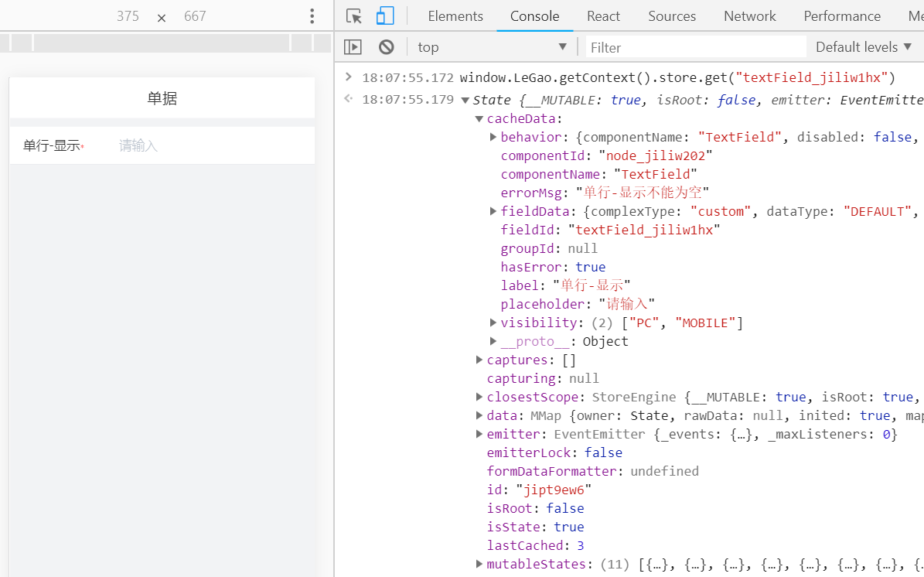Clear the console with the ban icon
Screen dimensions: 924x577
[x=387, y=46]
